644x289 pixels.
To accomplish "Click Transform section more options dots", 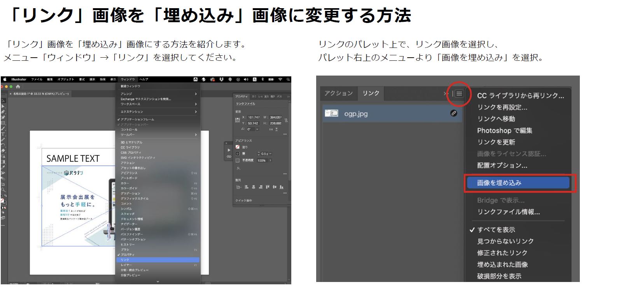I will coord(285,134).
